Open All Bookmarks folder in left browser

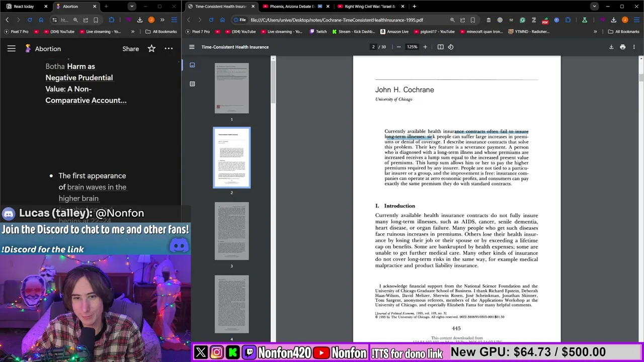(x=161, y=32)
